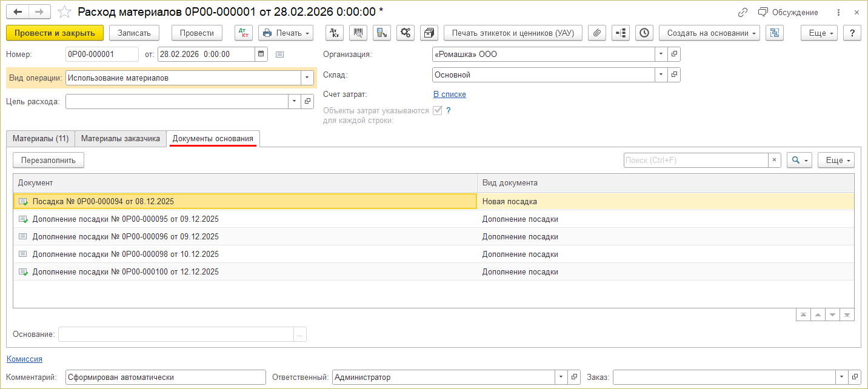Copy link to document via chain icon
Viewport: 868px width, 389px height.
743,12
